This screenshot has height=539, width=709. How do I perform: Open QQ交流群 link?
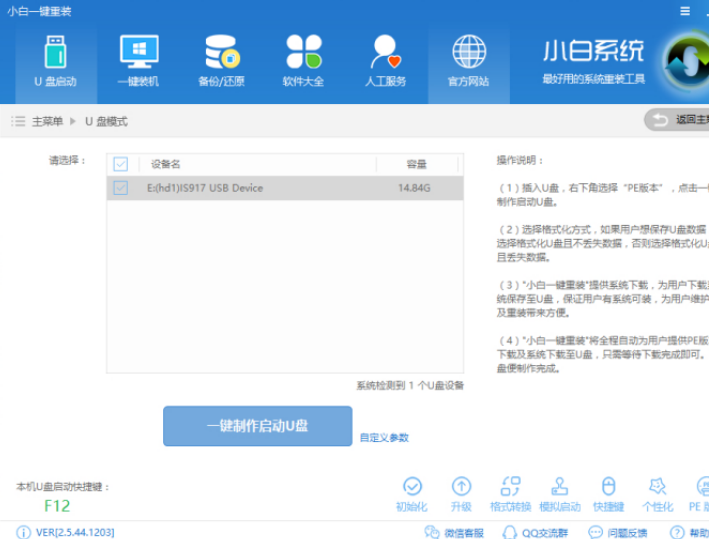point(535,533)
